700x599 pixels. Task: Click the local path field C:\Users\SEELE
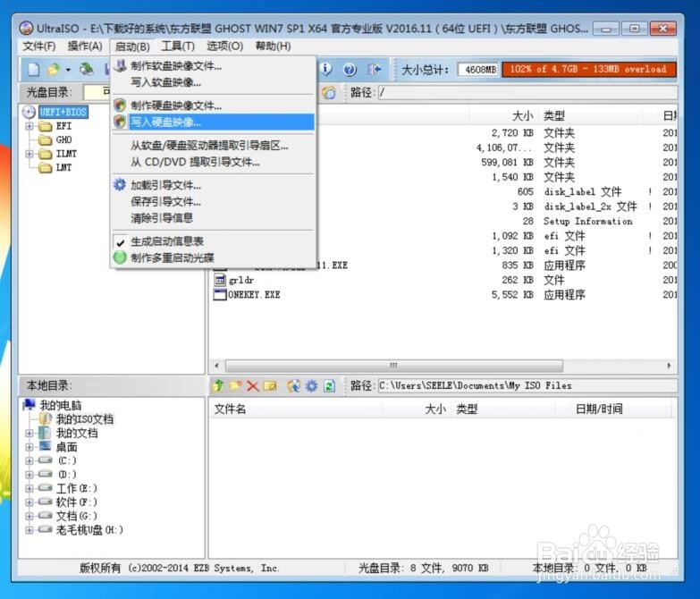point(527,385)
